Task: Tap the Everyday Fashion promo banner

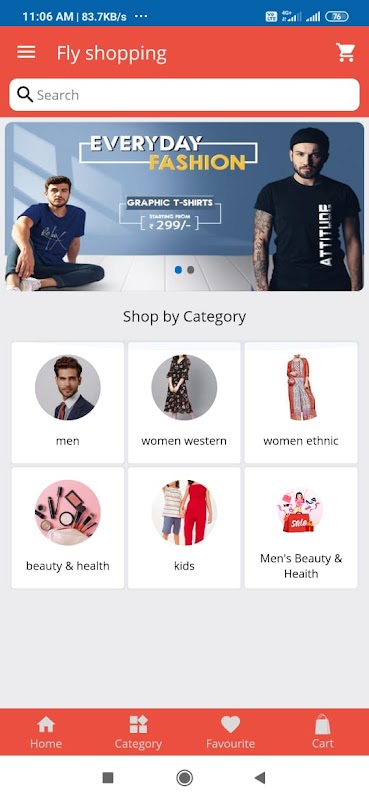Action: (x=184, y=207)
